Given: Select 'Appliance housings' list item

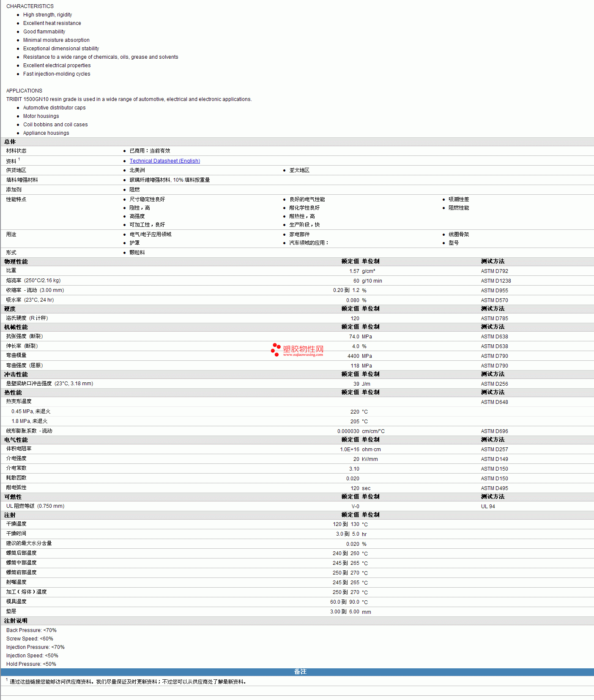Looking at the screenshot, I should point(46,133).
